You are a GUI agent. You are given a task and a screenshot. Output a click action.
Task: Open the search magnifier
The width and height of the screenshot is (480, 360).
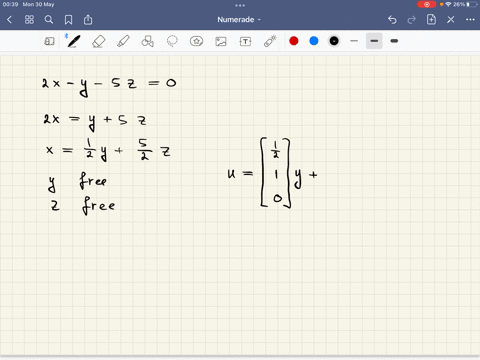(49, 20)
